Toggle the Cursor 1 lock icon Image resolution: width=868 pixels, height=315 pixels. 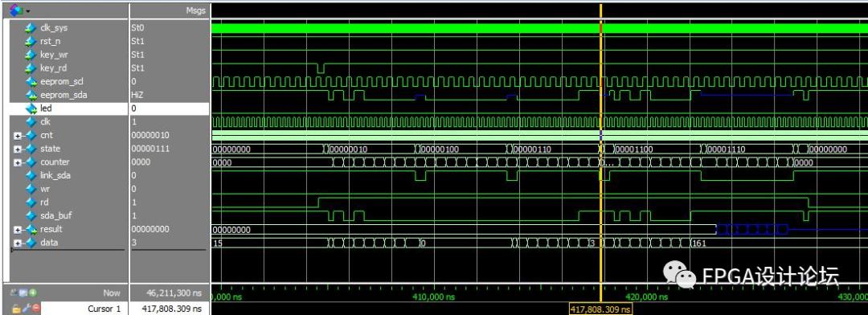pyautogui.click(x=16, y=309)
